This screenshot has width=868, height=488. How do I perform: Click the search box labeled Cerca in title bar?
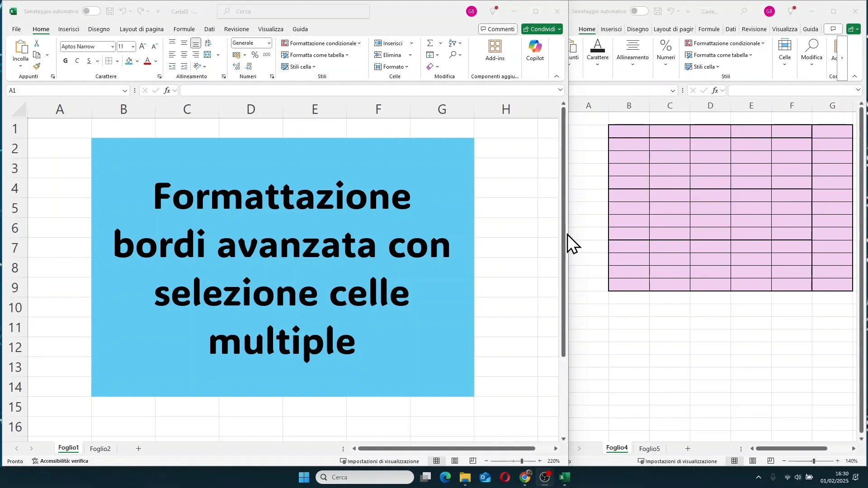pyautogui.click(x=293, y=11)
